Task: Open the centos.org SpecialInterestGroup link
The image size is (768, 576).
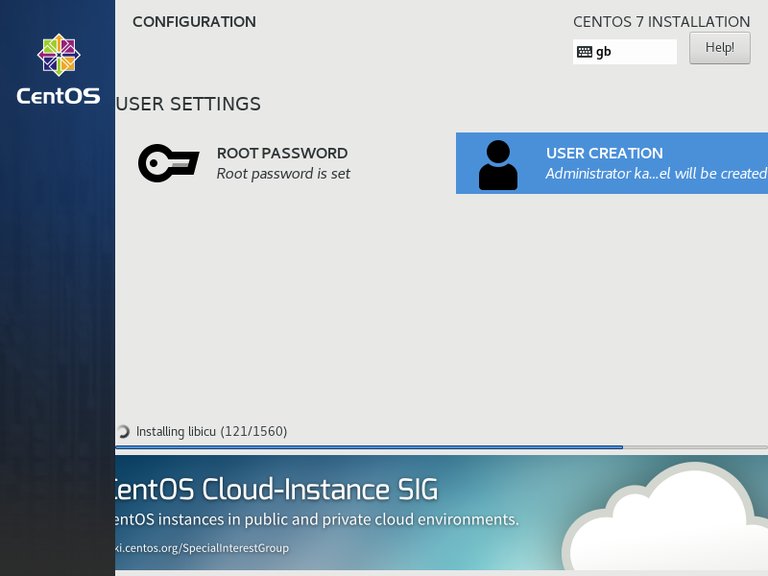Action: click(202, 548)
